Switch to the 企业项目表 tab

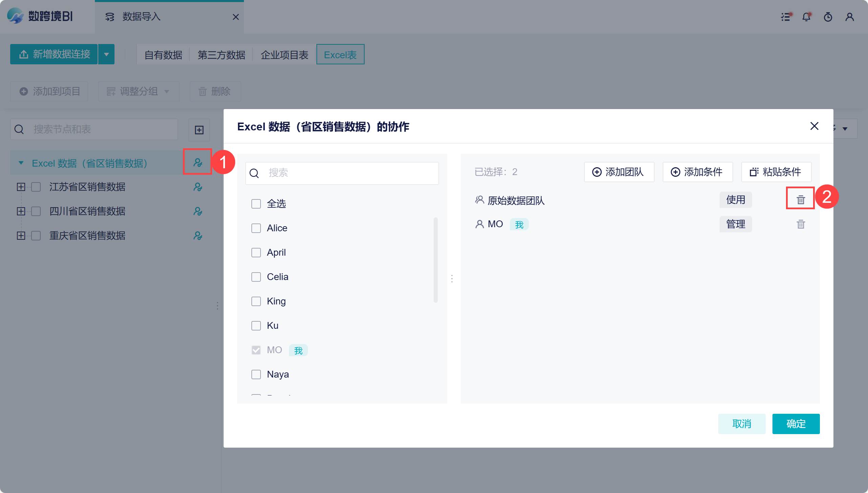tap(284, 55)
